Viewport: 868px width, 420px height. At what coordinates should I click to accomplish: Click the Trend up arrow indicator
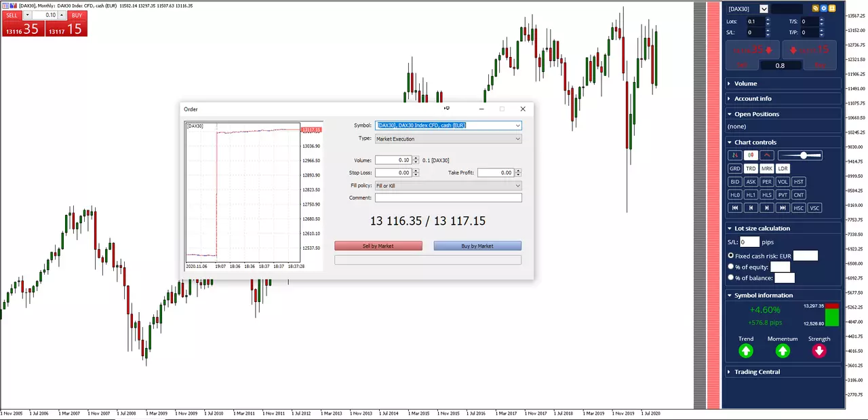tap(746, 351)
